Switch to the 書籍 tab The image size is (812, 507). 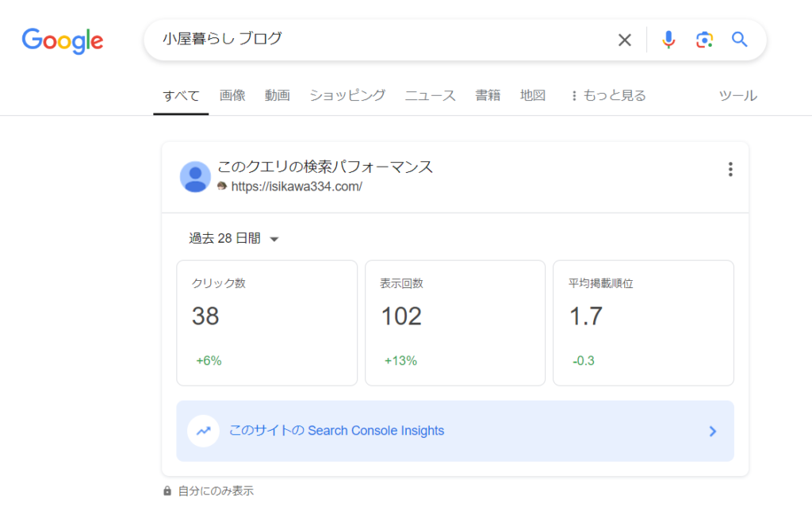click(x=488, y=95)
